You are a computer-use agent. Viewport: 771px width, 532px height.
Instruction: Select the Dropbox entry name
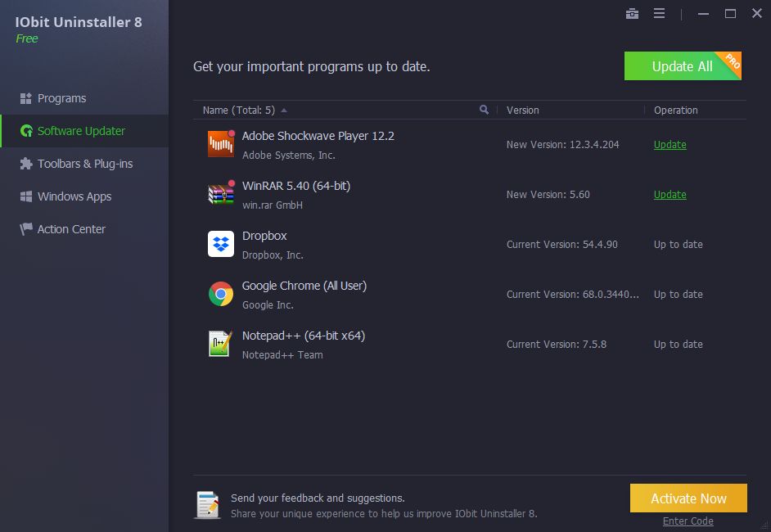(x=264, y=236)
